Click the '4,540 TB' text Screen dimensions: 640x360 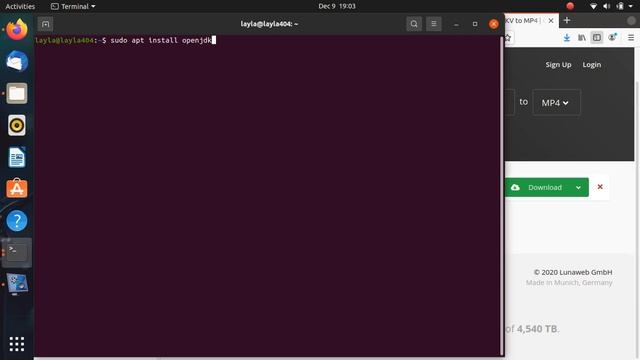[x=537, y=329]
